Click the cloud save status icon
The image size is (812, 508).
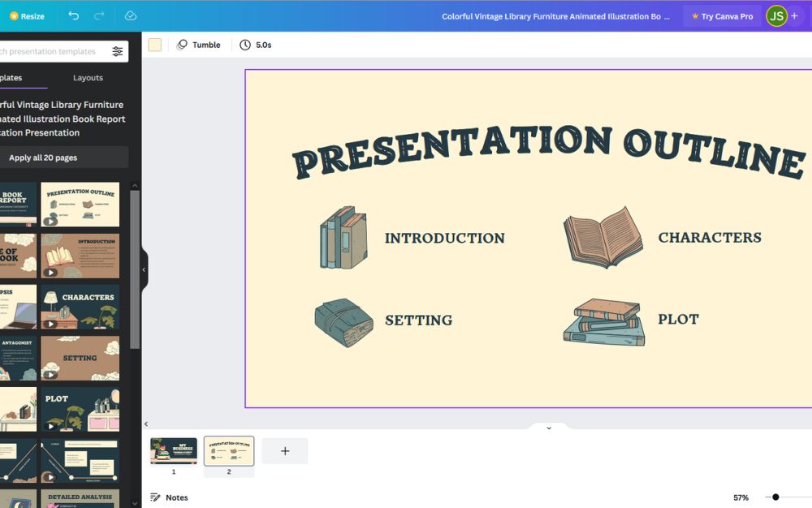[x=131, y=16]
